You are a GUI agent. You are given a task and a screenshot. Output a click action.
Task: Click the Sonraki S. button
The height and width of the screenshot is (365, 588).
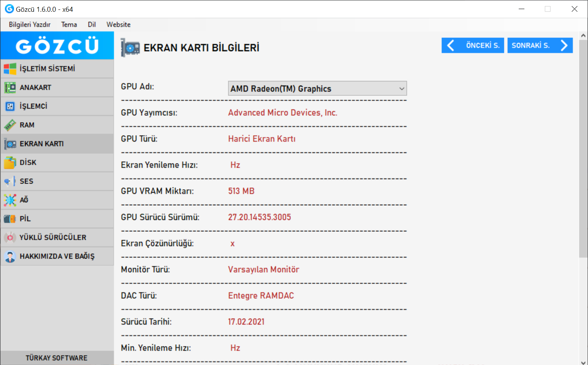pos(540,45)
